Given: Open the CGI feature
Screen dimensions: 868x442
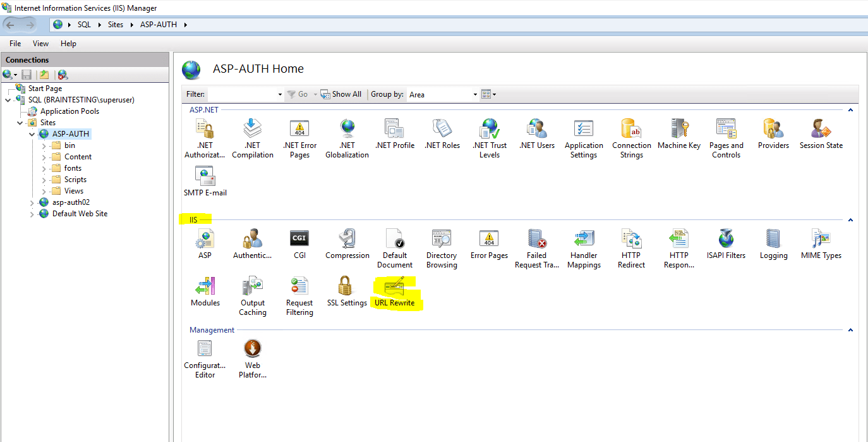Looking at the screenshot, I should [x=299, y=244].
